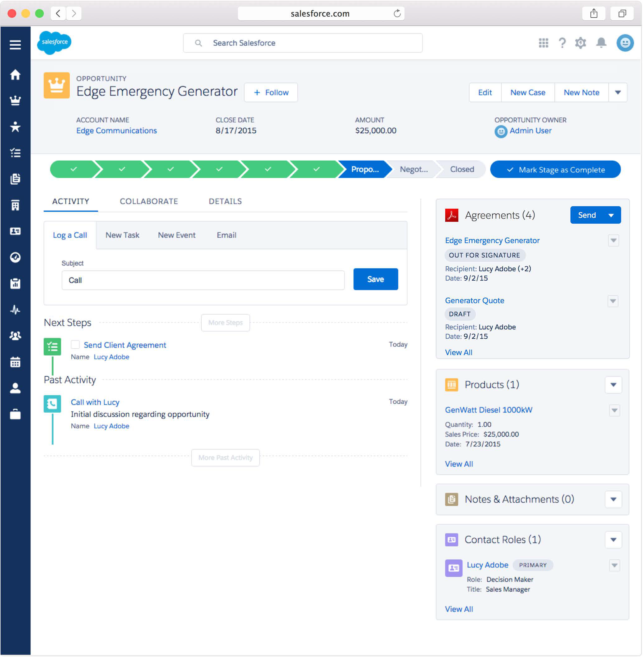
Task: Open the hamburger navigation menu
Action: click(x=15, y=45)
